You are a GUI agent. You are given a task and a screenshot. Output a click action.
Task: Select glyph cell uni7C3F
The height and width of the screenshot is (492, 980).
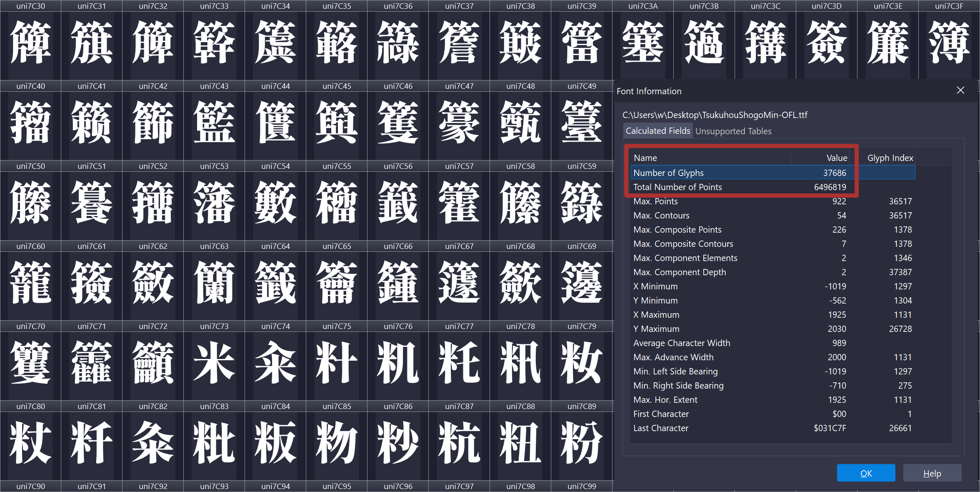pyautogui.click(x=949, y=40)
